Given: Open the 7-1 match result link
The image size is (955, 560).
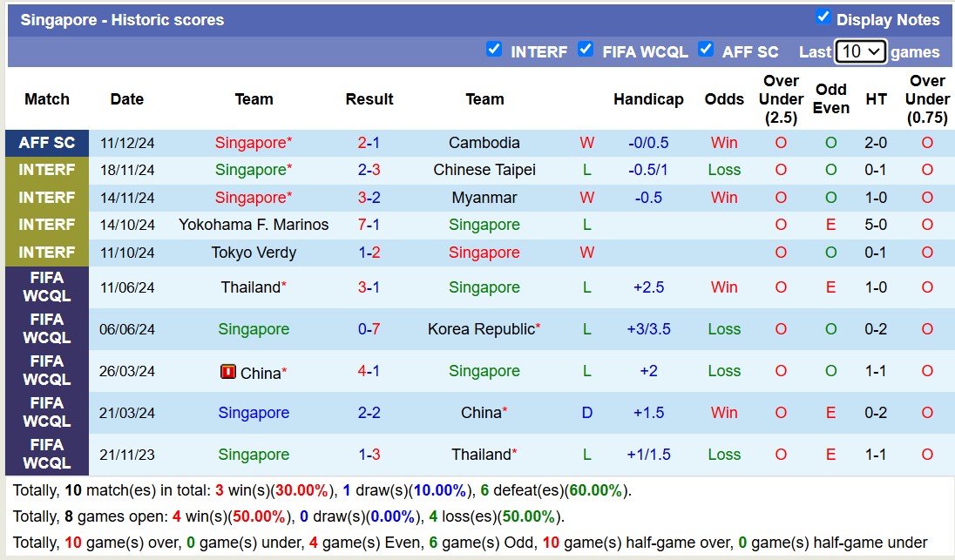Looking at the screenshot, I should click(x=369, y=225).
